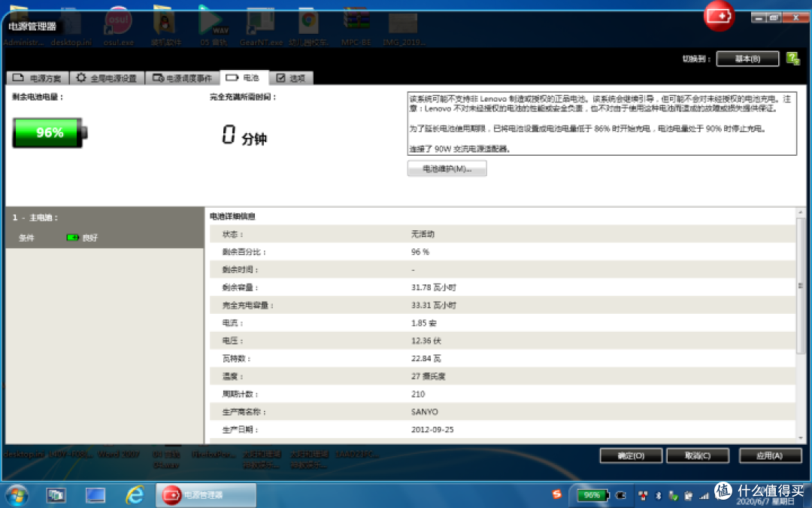
Task: Click the blue monitor icon in taskbar
Action: click(95, 495)
